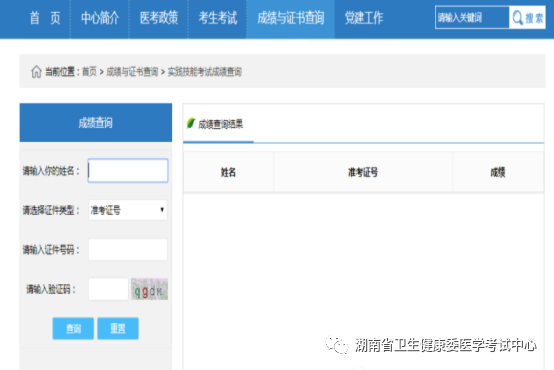This screenshot has height=370, width=554.
Task: Click the captcha image to refresh
Action: 149,289
